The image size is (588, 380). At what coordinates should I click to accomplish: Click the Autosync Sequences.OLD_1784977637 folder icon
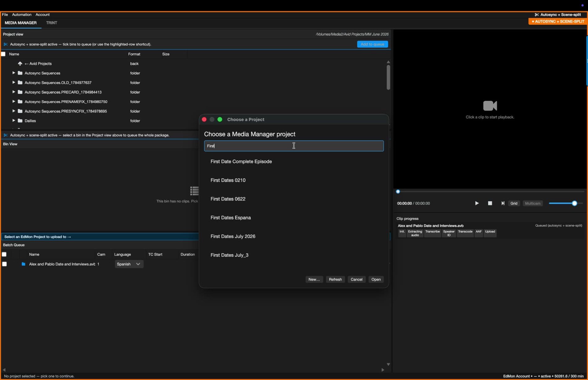(x=20, y=83)
